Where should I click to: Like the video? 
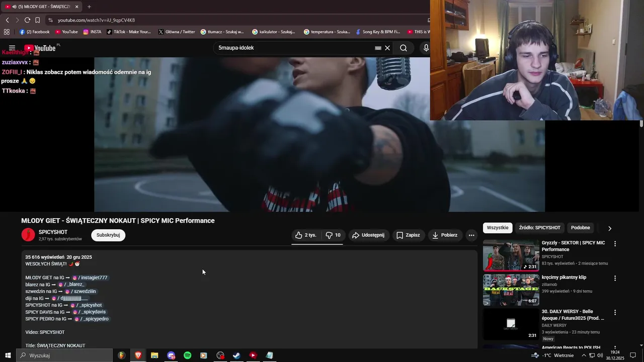tap(306, 235)
